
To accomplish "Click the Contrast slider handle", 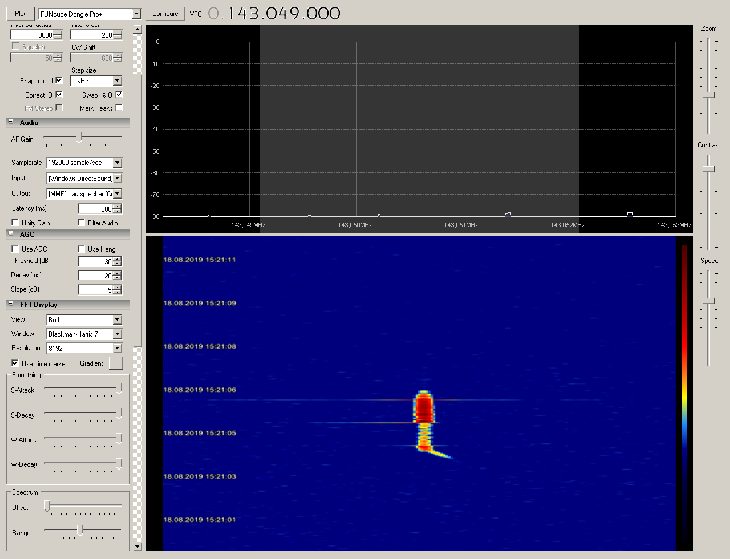I will click(x=708, y=168).
